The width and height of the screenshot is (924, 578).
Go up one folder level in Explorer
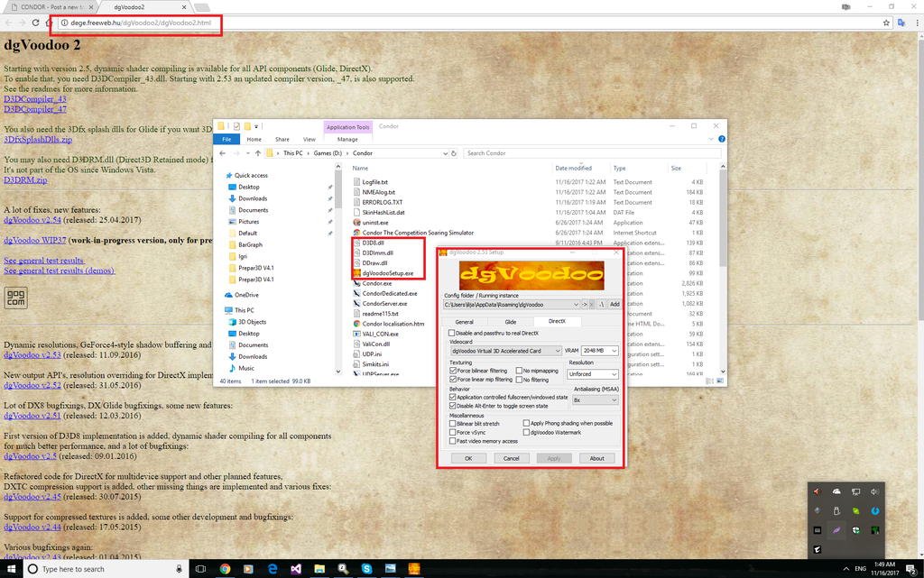[257, 153]
